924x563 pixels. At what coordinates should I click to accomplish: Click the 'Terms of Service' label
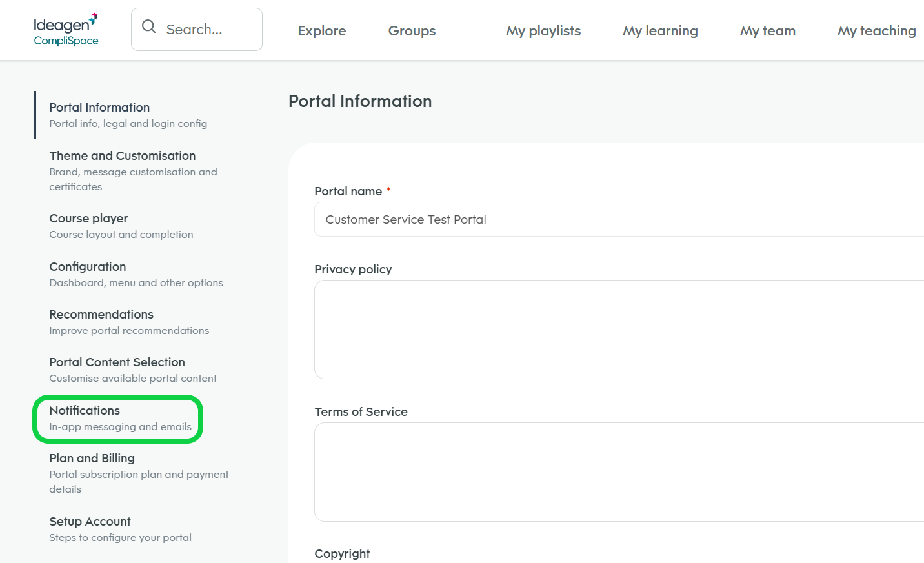click(x=361, y=412)
